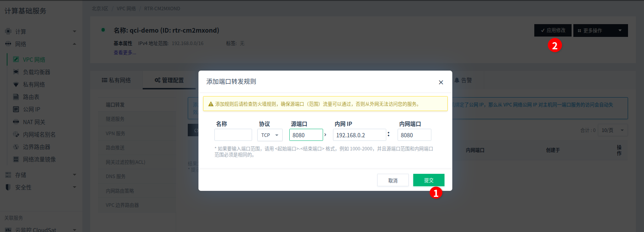
Task: Click the 告警 bell icon tab
Action: pyautogui.click(x=457, y=81)
